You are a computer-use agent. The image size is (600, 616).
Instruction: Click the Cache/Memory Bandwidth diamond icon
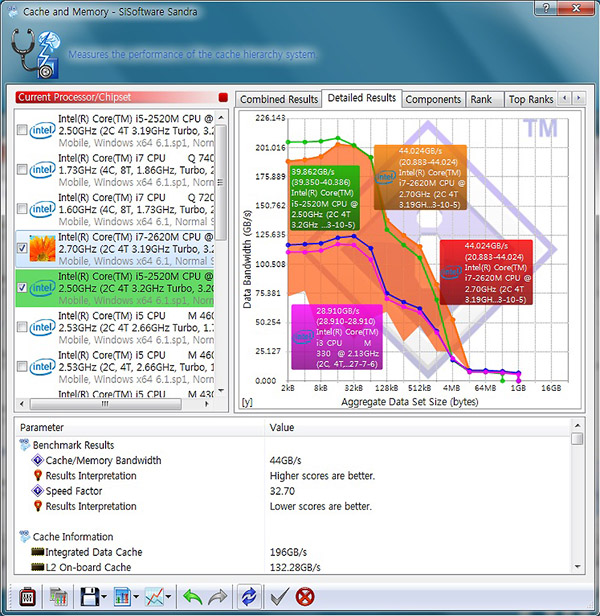pyautogui.click(x=37, y=460)
